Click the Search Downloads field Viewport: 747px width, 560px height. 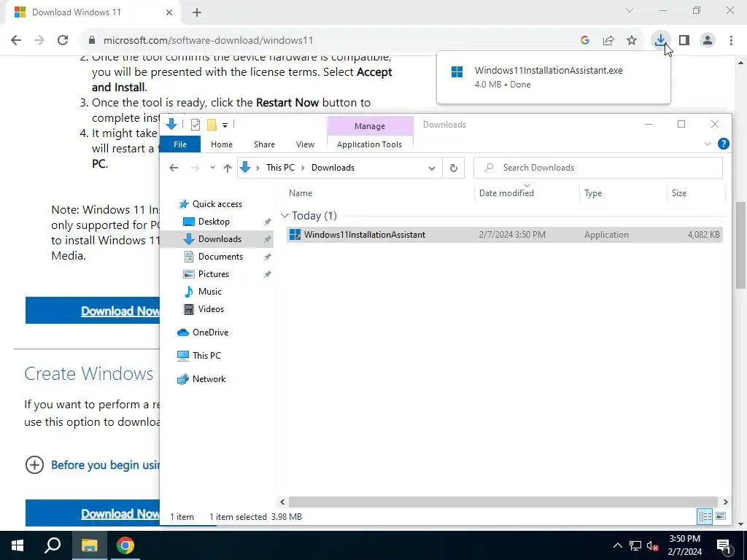[598, 168]
